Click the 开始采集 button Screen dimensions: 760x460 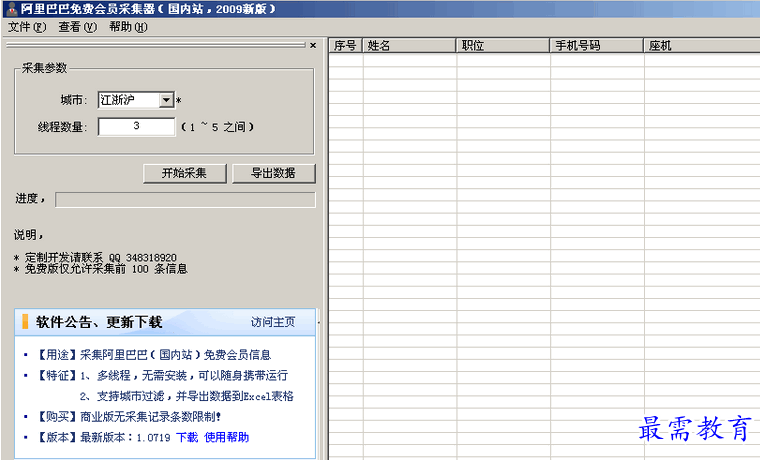[x=185, y=173]
